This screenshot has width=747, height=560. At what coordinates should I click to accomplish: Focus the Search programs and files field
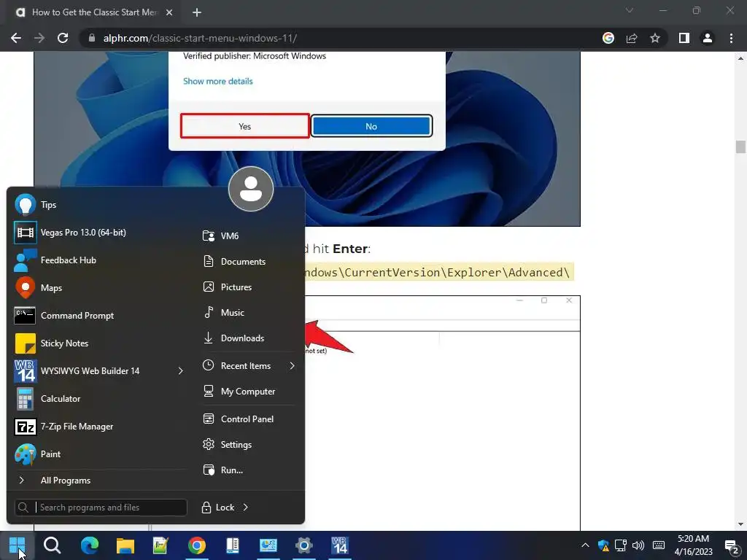pos(101,507)
